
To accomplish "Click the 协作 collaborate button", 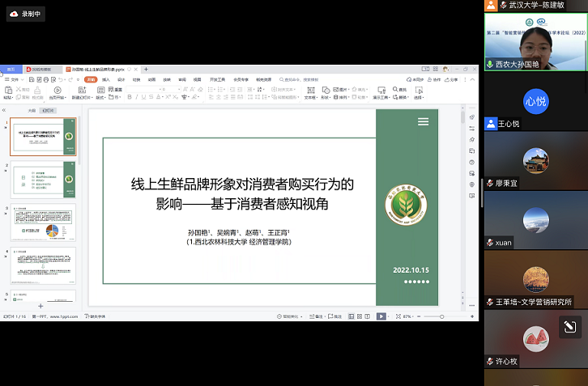I will [435, 79].
